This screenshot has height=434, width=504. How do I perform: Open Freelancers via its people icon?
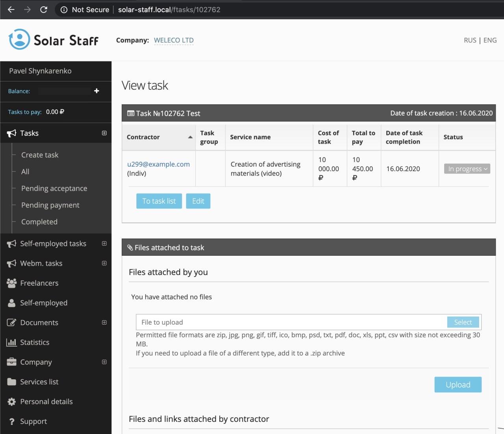point(11,283)
